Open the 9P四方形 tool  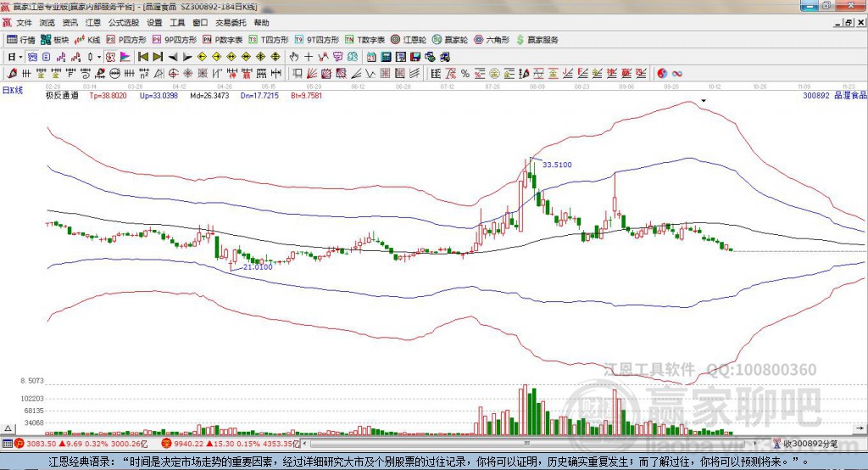pyautogui.click(x=175, y=40)
